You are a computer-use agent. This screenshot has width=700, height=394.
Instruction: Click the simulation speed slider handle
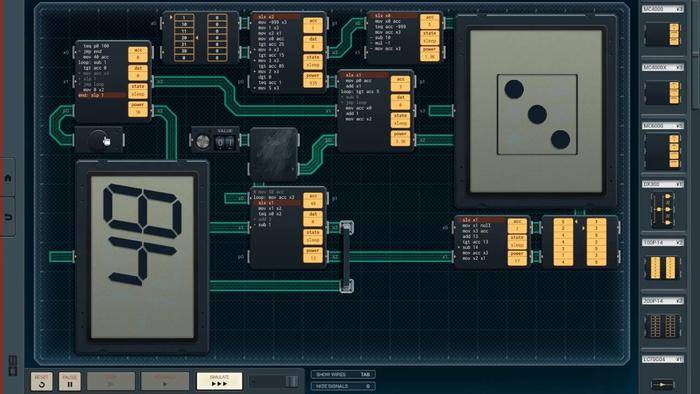292,381
